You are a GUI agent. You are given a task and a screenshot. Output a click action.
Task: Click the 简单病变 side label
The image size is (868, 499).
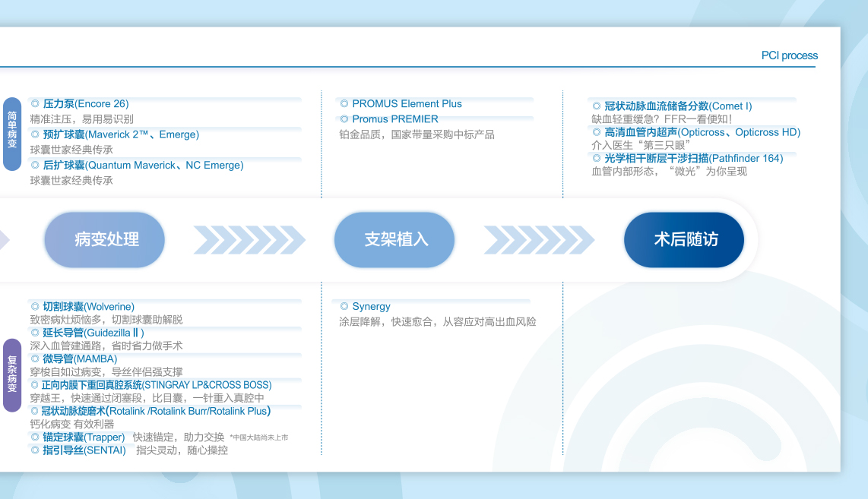pyautogui.click(x=12, y=134)
